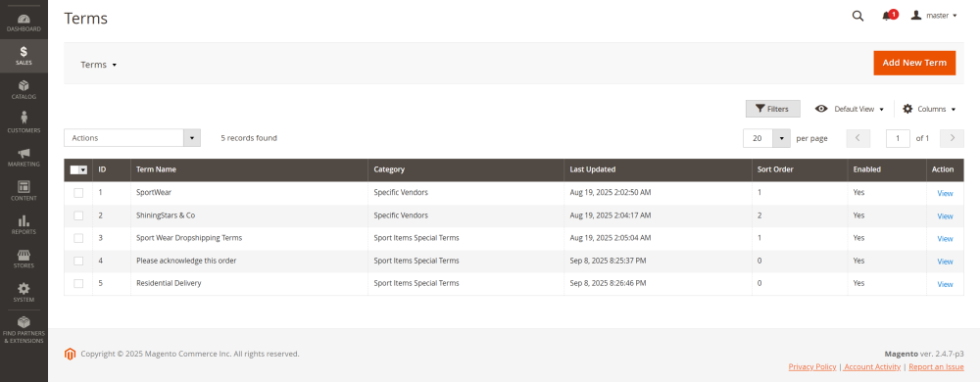Select Sport Wear Dropshipping Terms row checkbox

(x=78, y=238)
